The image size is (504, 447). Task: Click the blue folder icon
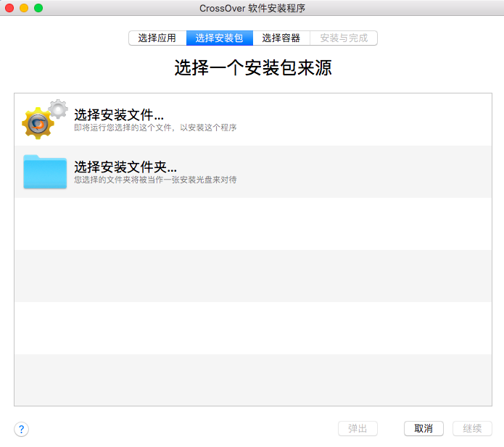[x=45, y=172]
